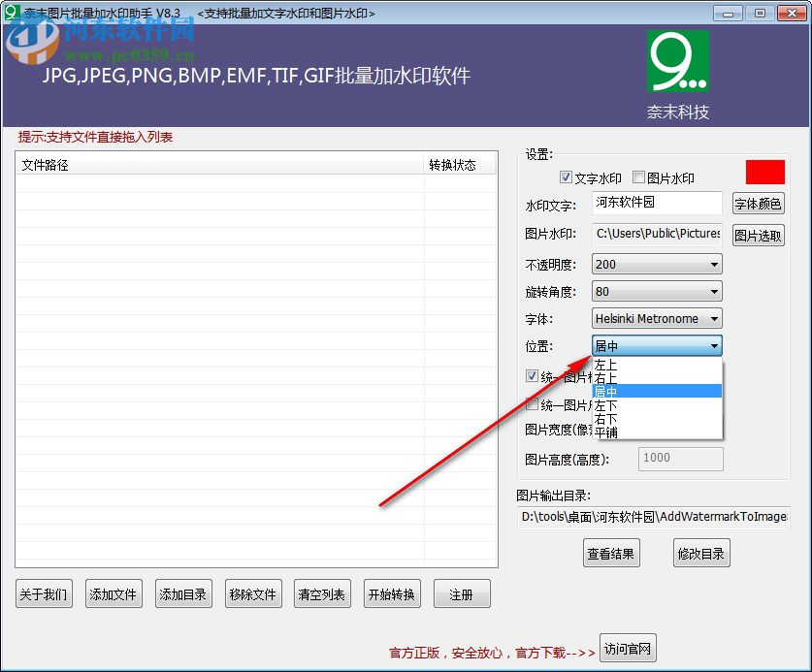
Task: Click the 添加文件 button
Action: click(x=114, y=592)
